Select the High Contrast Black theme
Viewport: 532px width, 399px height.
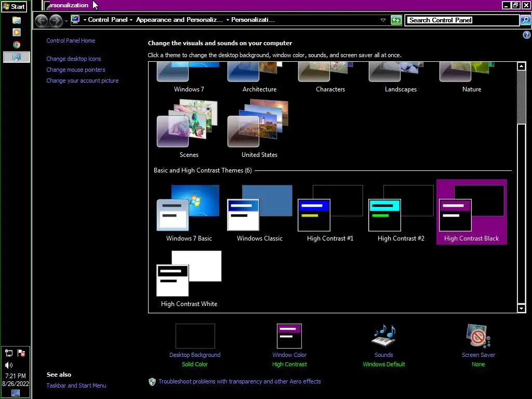(x=472, y=212)
